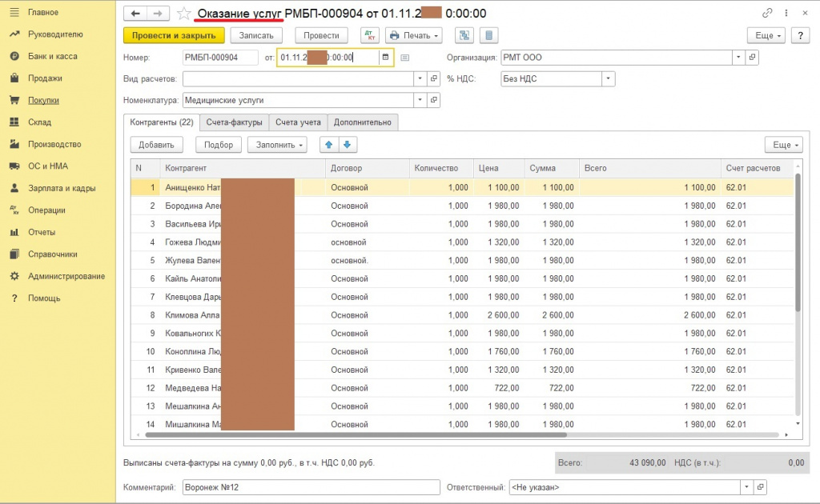The image size is (820, 504).
Task: Open the % НДС dropdown list
Action: 608,78
